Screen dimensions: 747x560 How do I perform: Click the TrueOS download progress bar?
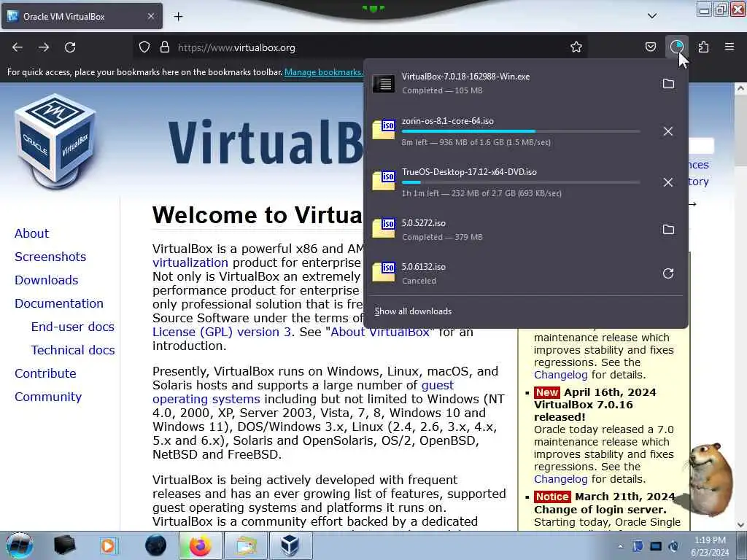pos(521,182)
